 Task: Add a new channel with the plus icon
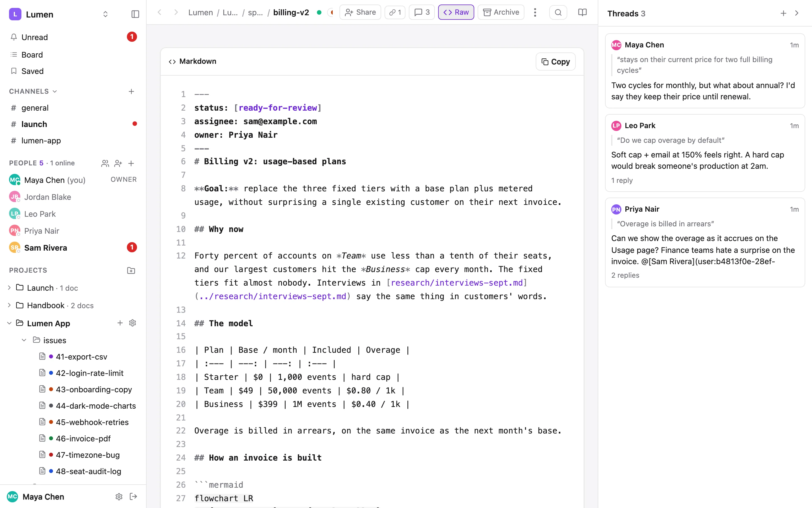click(x=132, y=91)
